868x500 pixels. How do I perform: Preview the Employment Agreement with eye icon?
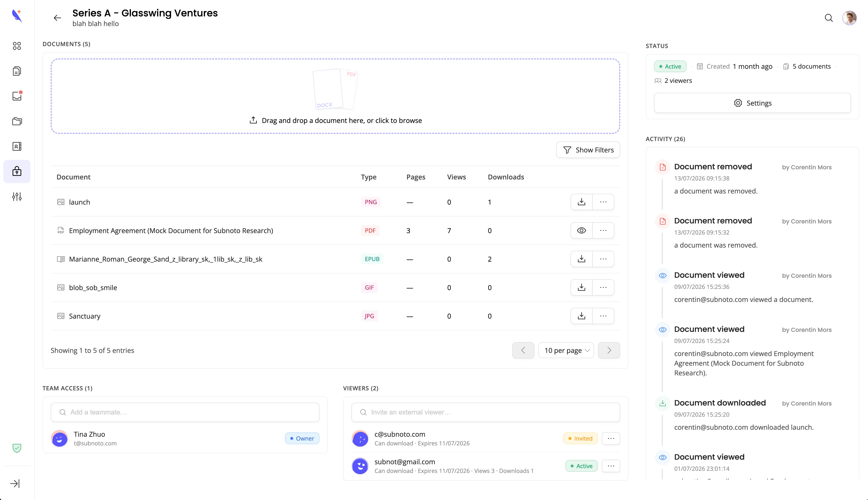point(581,230)
